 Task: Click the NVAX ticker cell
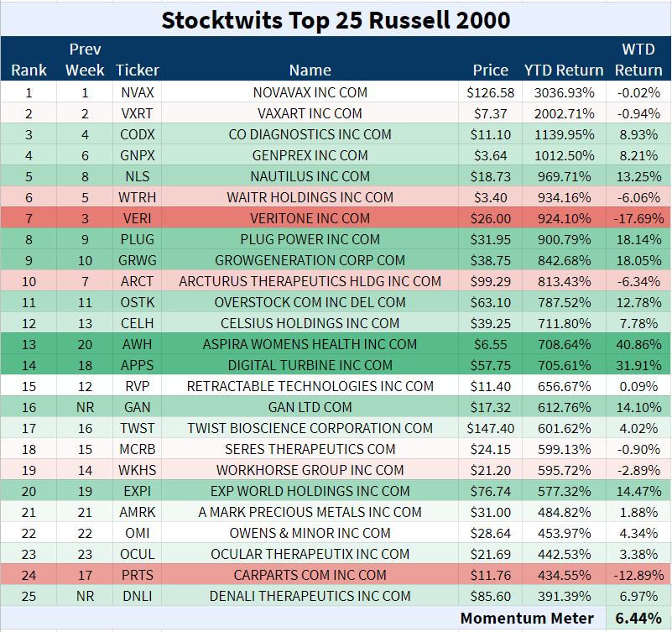pyautogui.click(x=137, y=92)
